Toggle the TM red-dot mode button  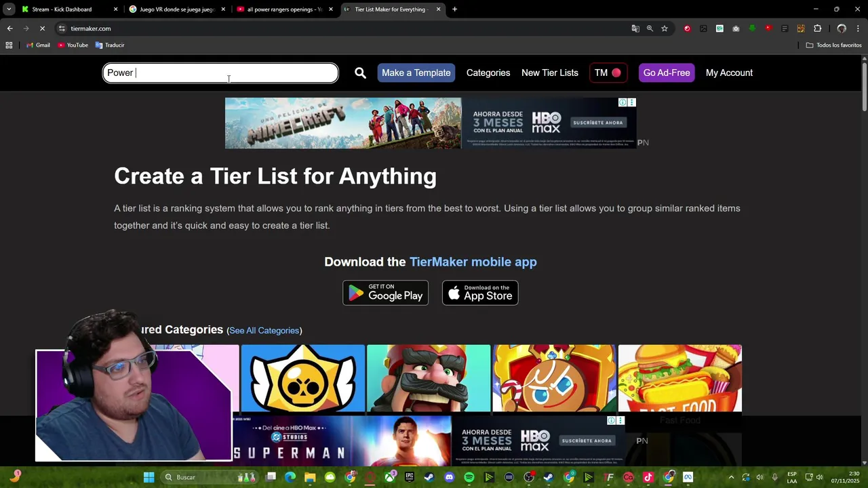pyautogui.click(x=608, y=73)
